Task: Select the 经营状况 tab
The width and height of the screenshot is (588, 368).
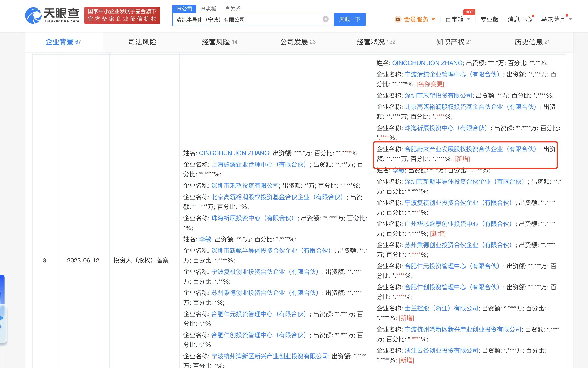Action: tap(376, 42)
